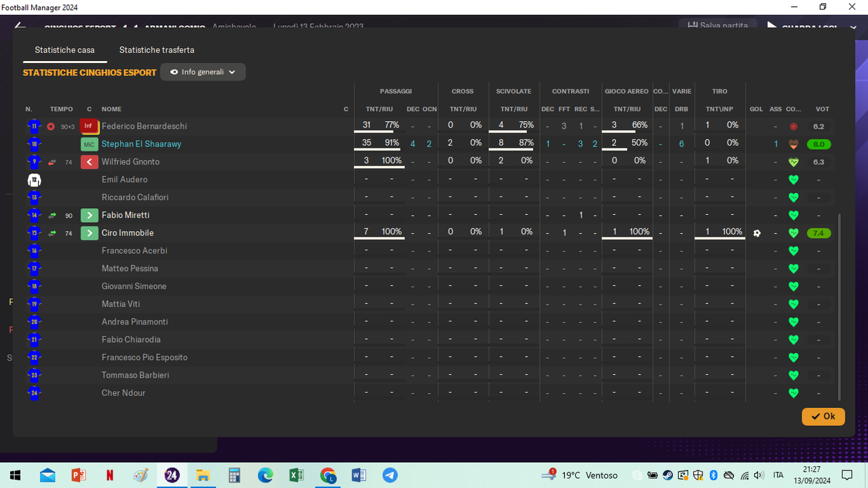Image resolution: width=868 pixels, height=488 pixels.
Task: Open the Calculator from the taskbar
Action: click(234, 475)
